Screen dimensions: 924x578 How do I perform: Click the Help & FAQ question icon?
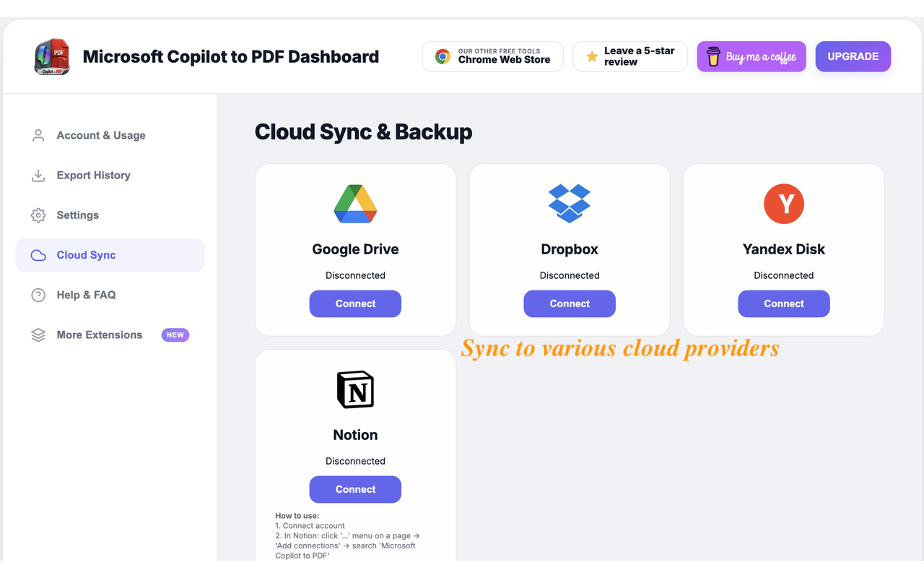38,295
